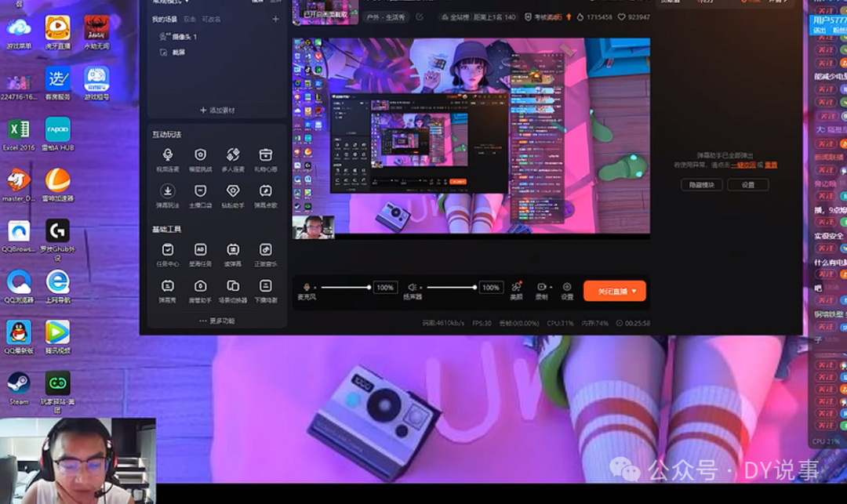Open the AD task icon in 基础工具
The image size is (847, 504).
click(x=201, y=255)
